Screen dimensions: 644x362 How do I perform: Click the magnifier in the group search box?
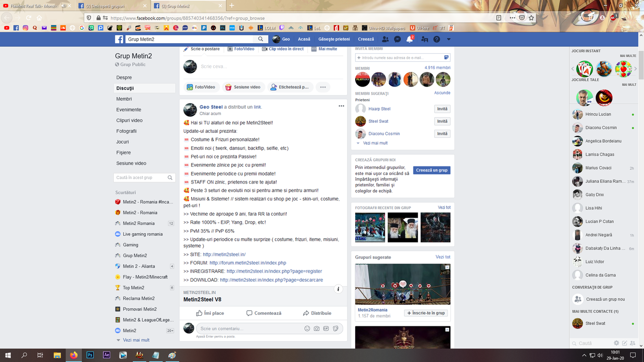171,177
